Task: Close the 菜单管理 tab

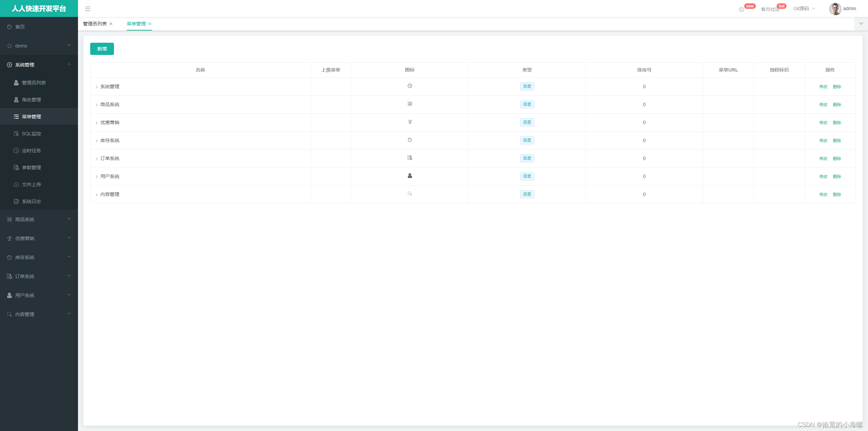Action: tap(150, 24)
